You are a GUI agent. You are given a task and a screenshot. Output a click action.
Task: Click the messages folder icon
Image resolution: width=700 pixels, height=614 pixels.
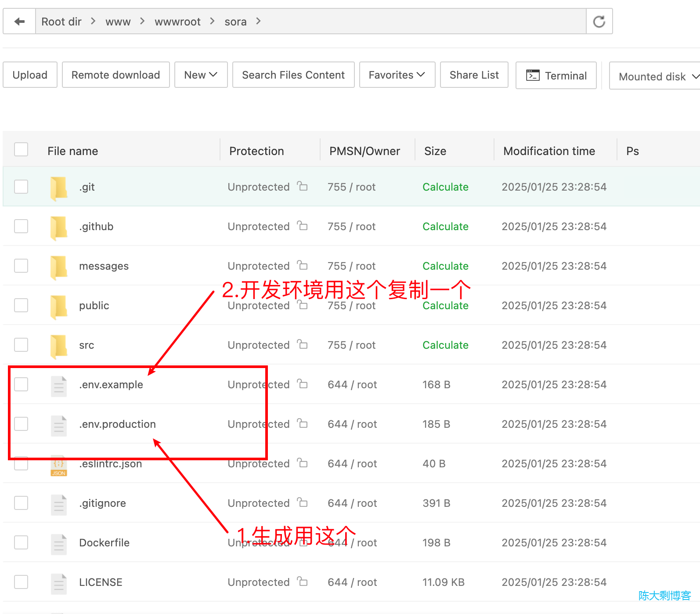click(59, 267)
